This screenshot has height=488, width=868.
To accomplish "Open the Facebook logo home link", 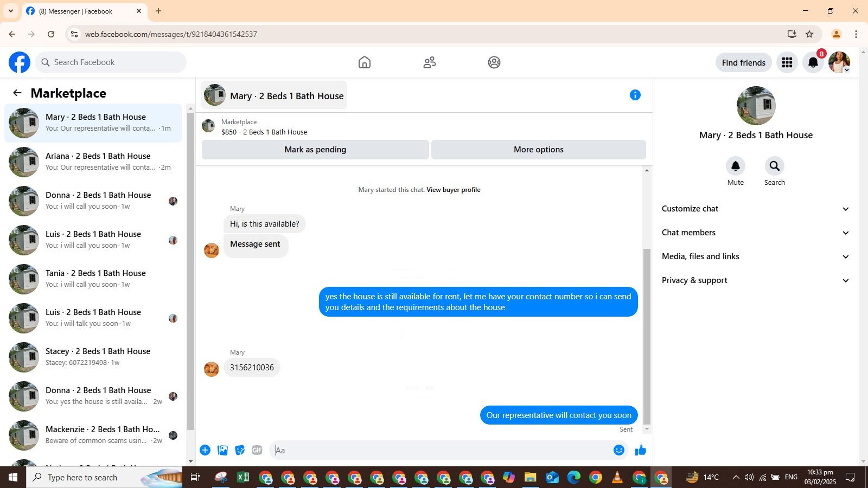I will (20, 62).
